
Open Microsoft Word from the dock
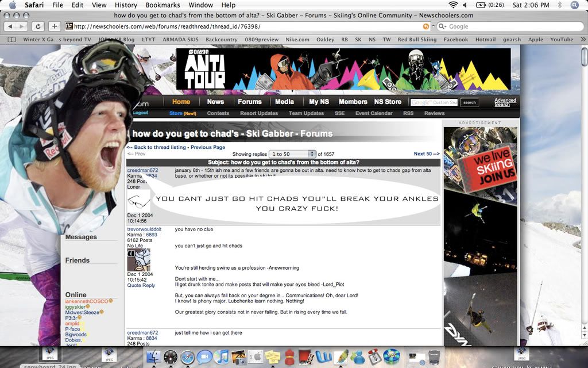323,357
